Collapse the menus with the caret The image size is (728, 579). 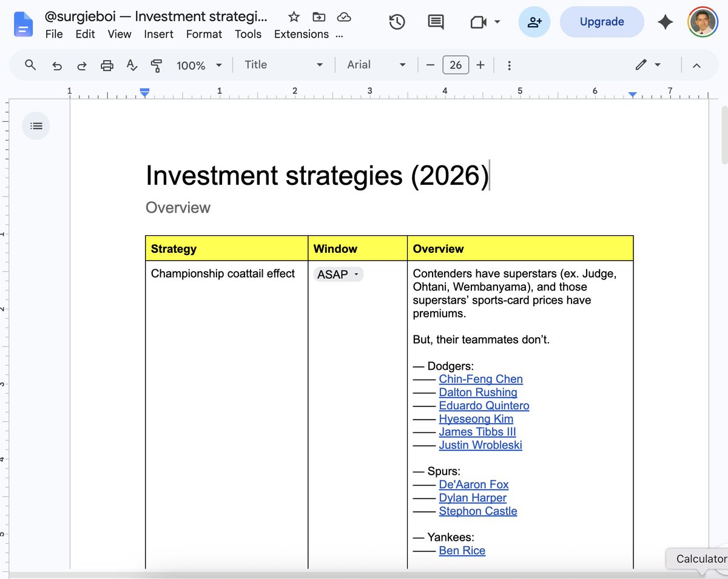(696, 65)
